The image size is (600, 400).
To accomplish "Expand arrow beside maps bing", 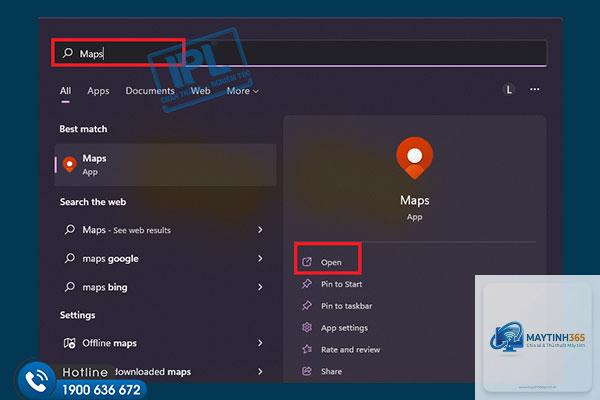I will tap(260, 287).
